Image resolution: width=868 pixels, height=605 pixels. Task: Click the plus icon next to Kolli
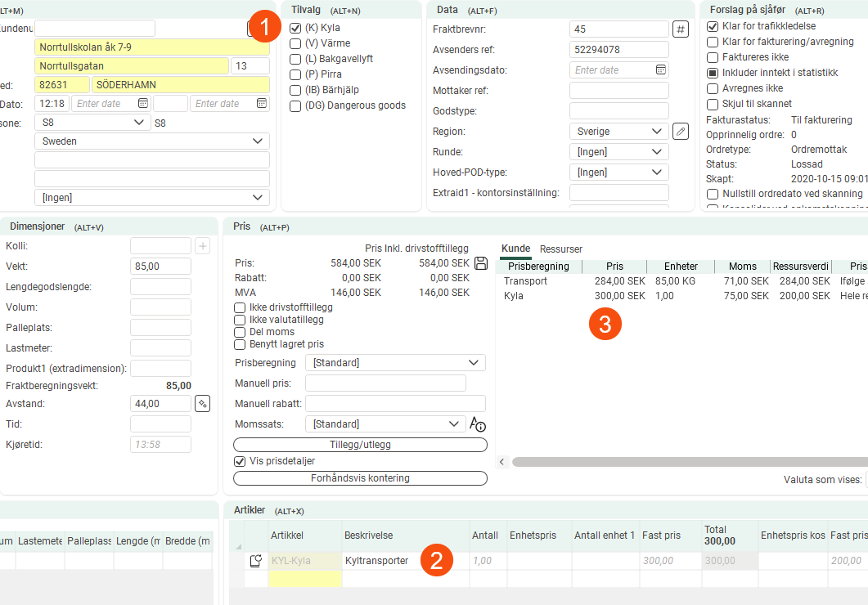click(x=202, y=246)
